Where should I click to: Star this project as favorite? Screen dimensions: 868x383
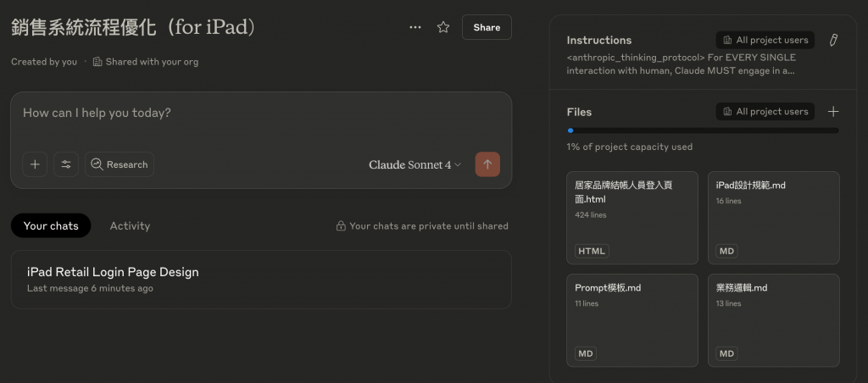pyautogui.click(x=442, y=27)
